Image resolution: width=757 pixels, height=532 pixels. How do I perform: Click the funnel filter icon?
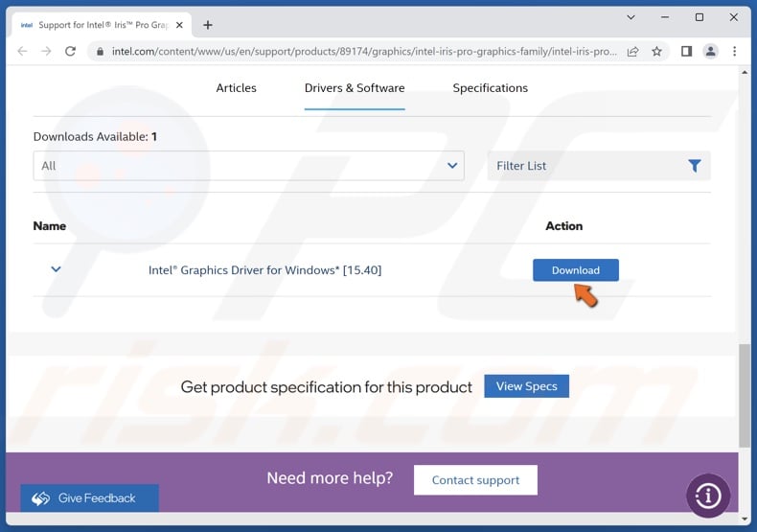tap(695, 166)
